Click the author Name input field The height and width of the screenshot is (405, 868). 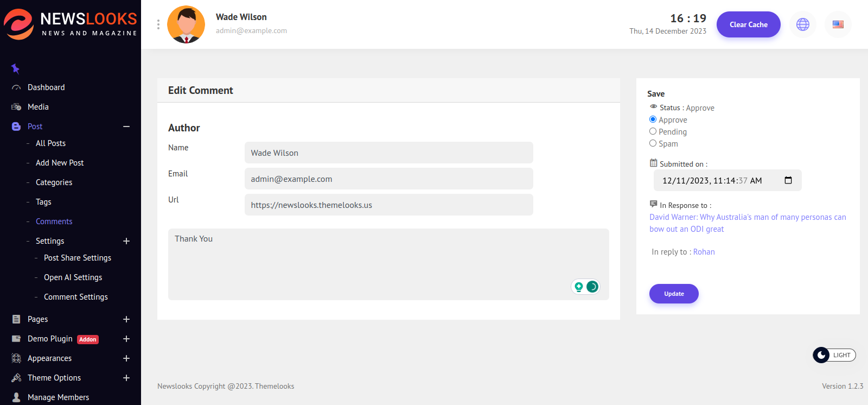(388, 153)
